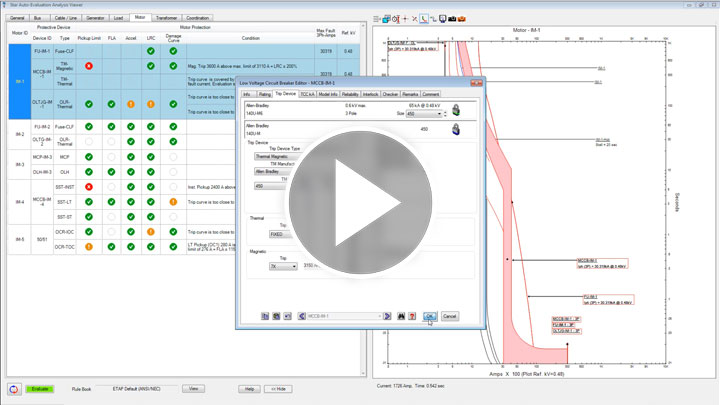This screenshot has height=405, width=720.
Task: Click the orange warning status in the OCR-TOC row
Action: coord(88,246)
